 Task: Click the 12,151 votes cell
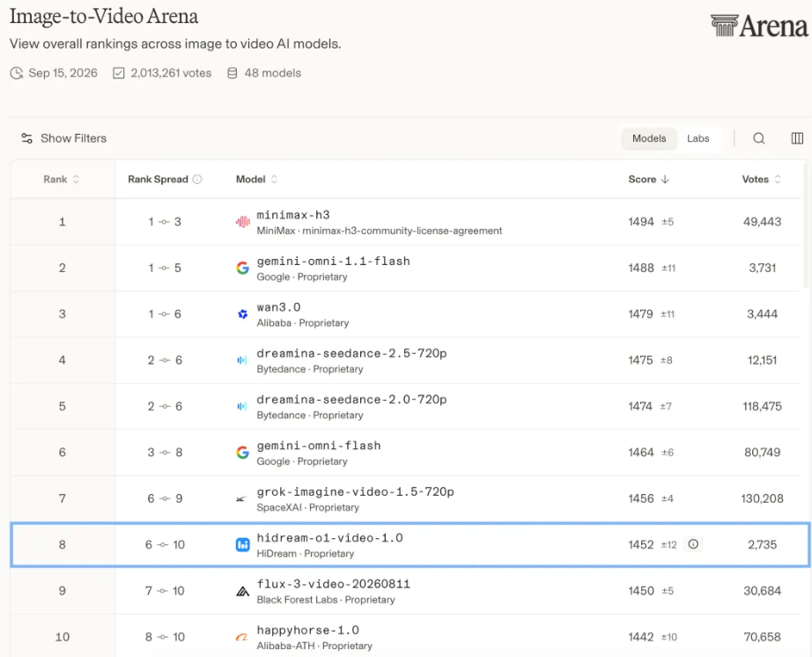pyautogui.click(x=763, y=360)
